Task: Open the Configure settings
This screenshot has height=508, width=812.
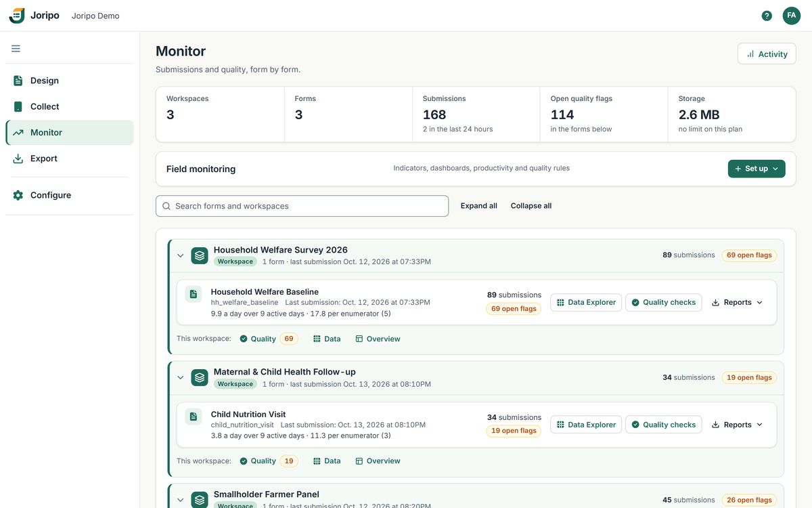Action: [x=70, y=195]
